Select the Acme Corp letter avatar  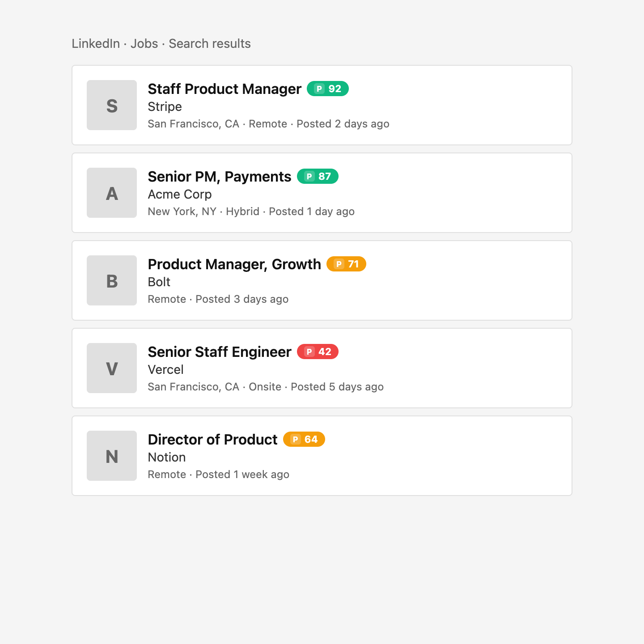click(111, 193)
